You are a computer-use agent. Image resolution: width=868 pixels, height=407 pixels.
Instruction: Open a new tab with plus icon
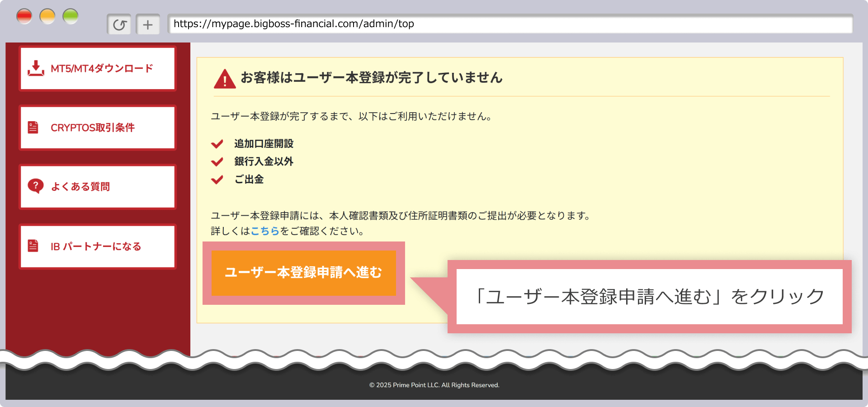148,24
